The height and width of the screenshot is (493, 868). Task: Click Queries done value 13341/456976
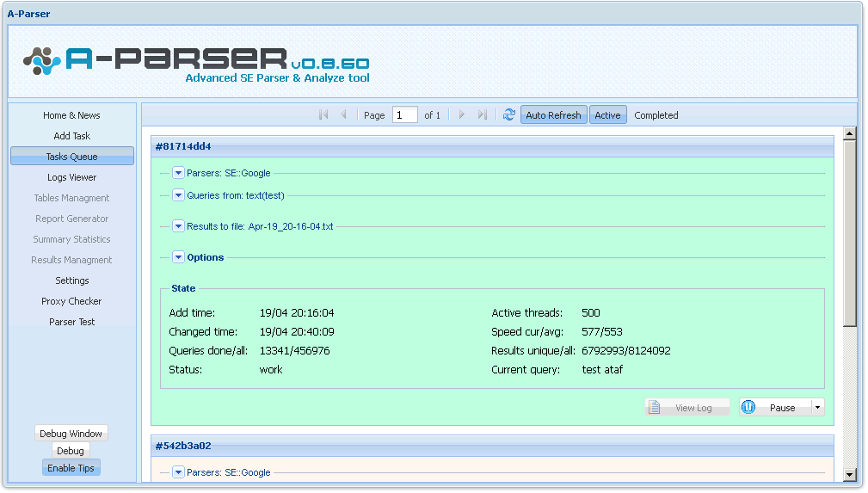(x=294, y=351)
